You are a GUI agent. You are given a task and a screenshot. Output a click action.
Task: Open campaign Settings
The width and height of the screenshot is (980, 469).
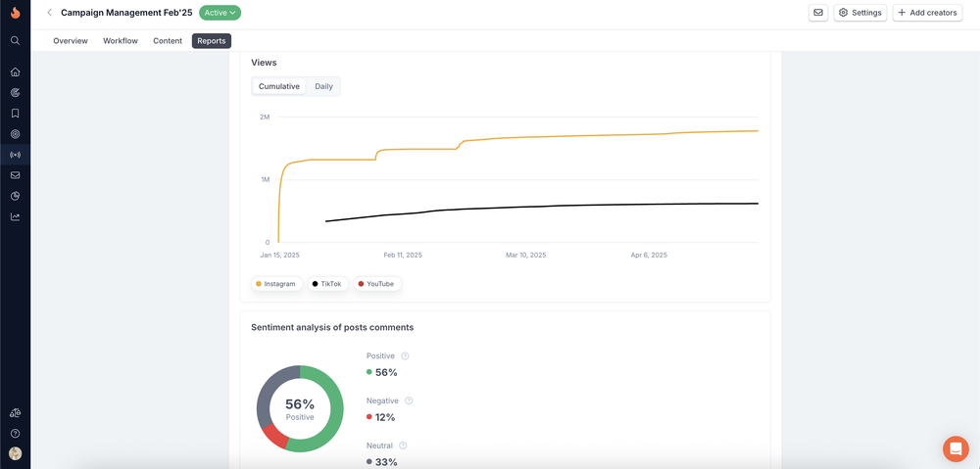(x=860, y=13)
